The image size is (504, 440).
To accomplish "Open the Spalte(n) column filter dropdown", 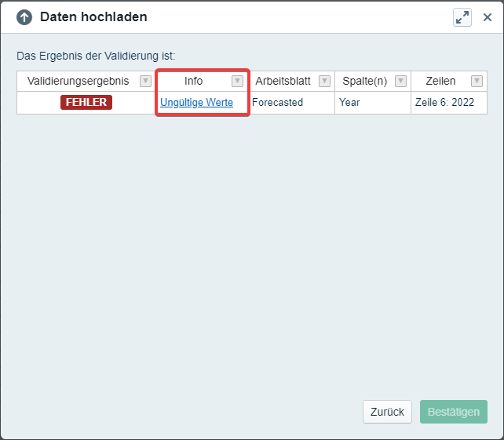I will click(400, 81).
